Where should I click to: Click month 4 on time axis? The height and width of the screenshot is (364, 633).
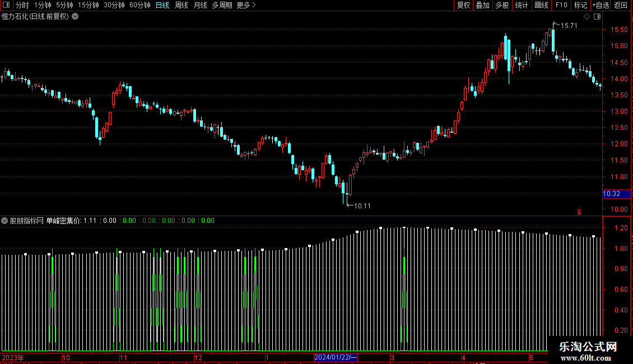(463, 357)
